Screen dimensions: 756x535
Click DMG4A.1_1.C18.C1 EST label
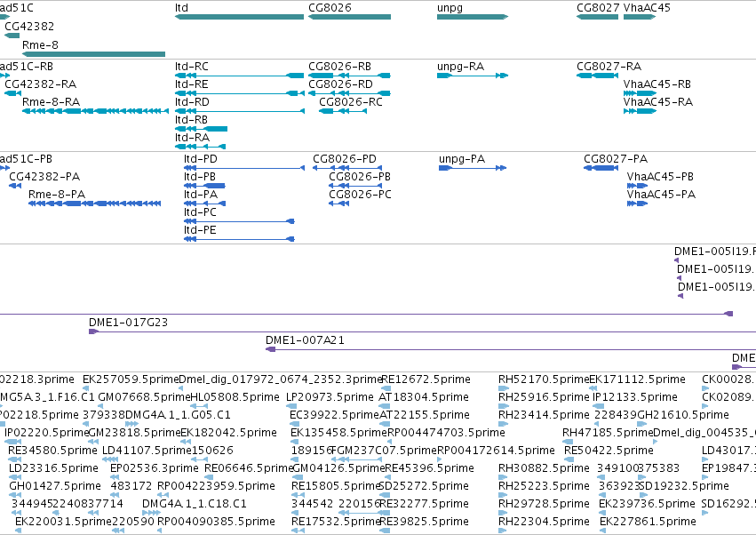pos(195,504)
